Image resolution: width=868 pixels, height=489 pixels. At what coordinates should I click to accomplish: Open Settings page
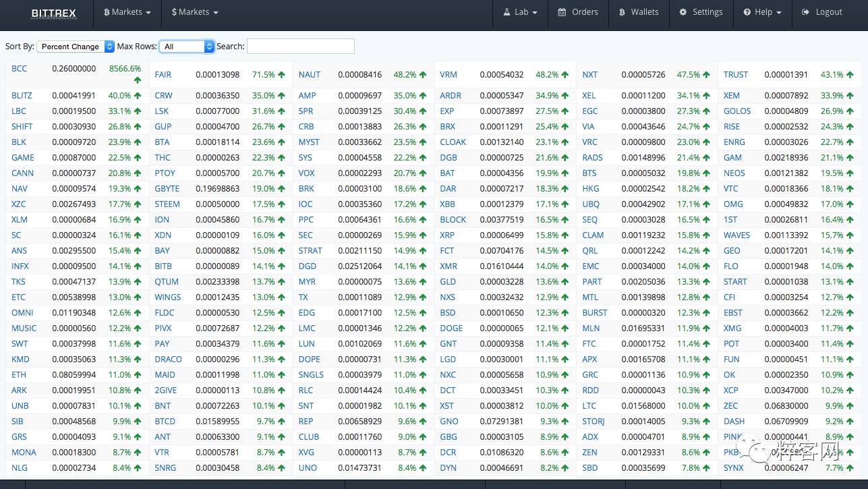click(x=701, y=12)
